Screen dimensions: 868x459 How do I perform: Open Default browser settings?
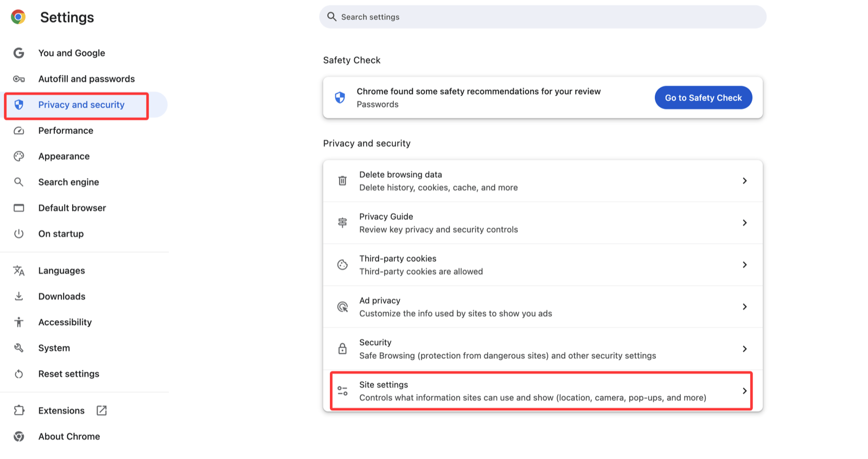point(72,208)
